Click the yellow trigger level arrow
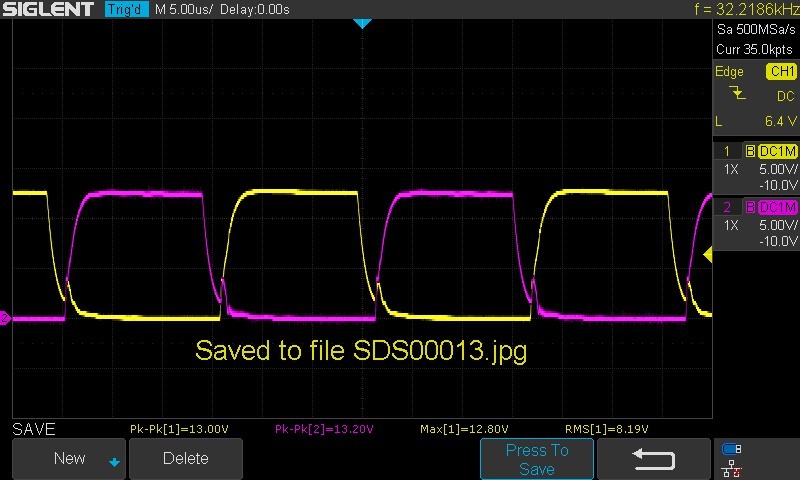Image resolution: width=800 pixels, height=480 pixels. 708,254
